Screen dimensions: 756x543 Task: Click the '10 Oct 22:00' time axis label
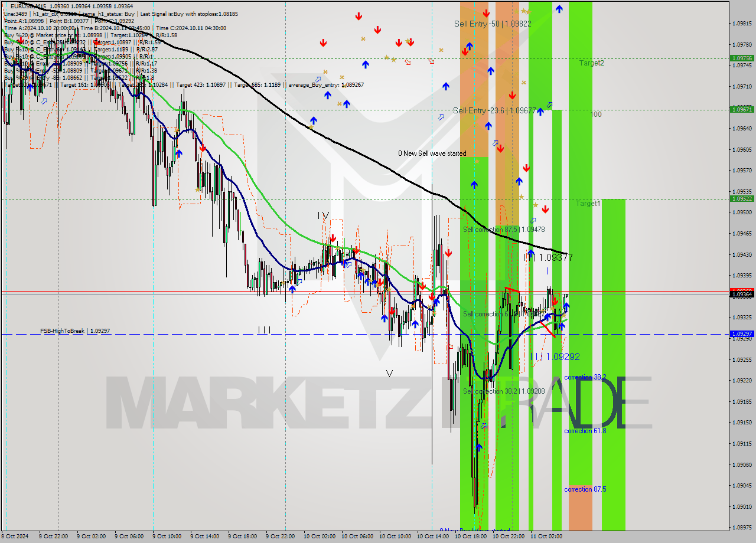pyautogui.click(x=508, y=537)
